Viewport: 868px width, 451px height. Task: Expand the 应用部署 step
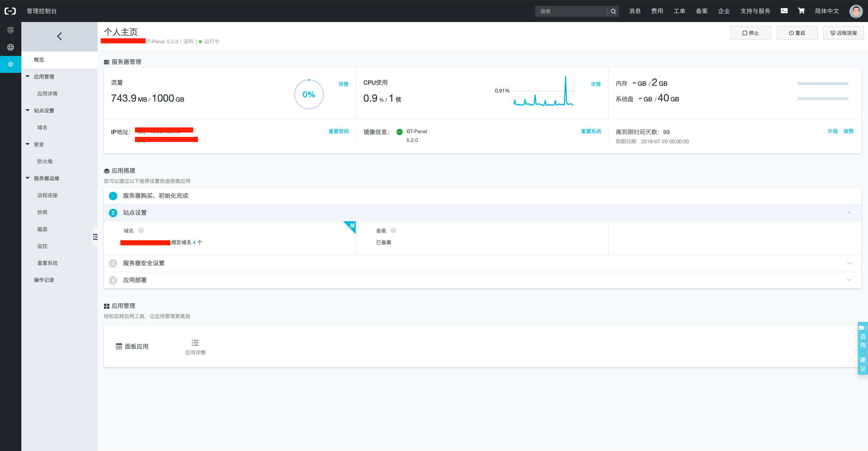click(849, 280)
